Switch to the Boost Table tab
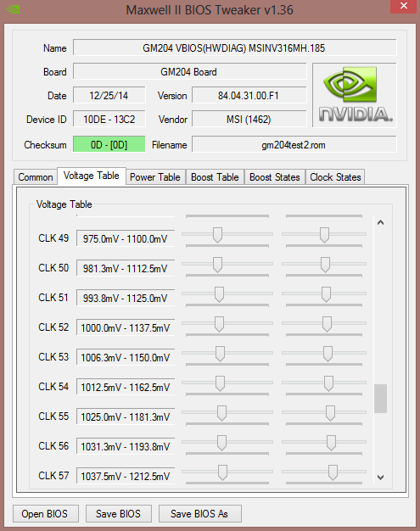 pos(215,177)
